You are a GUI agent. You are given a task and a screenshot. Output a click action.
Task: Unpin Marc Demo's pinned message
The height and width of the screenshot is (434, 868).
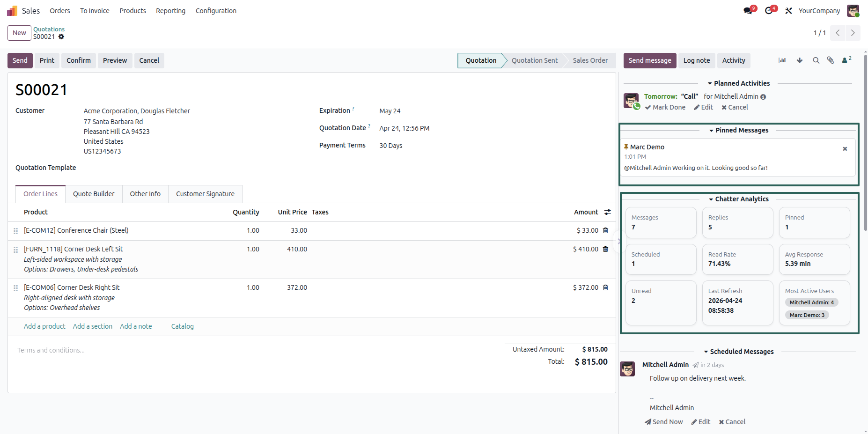[845, 149]
